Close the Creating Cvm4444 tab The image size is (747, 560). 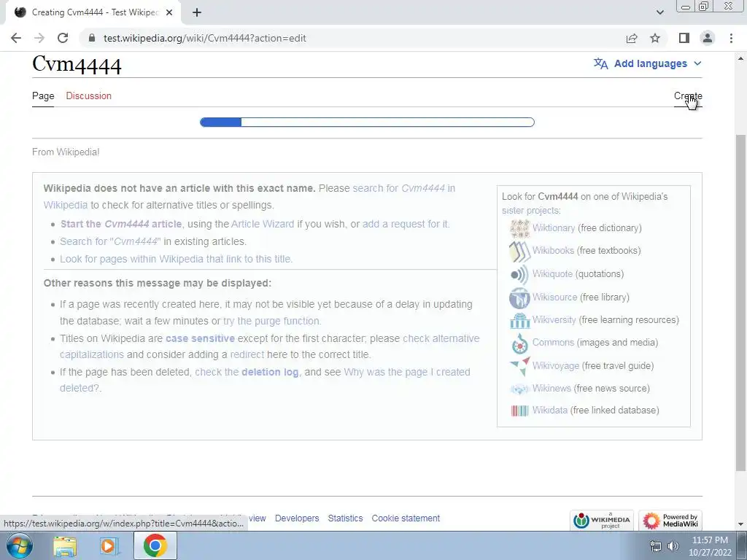point(169,12)
